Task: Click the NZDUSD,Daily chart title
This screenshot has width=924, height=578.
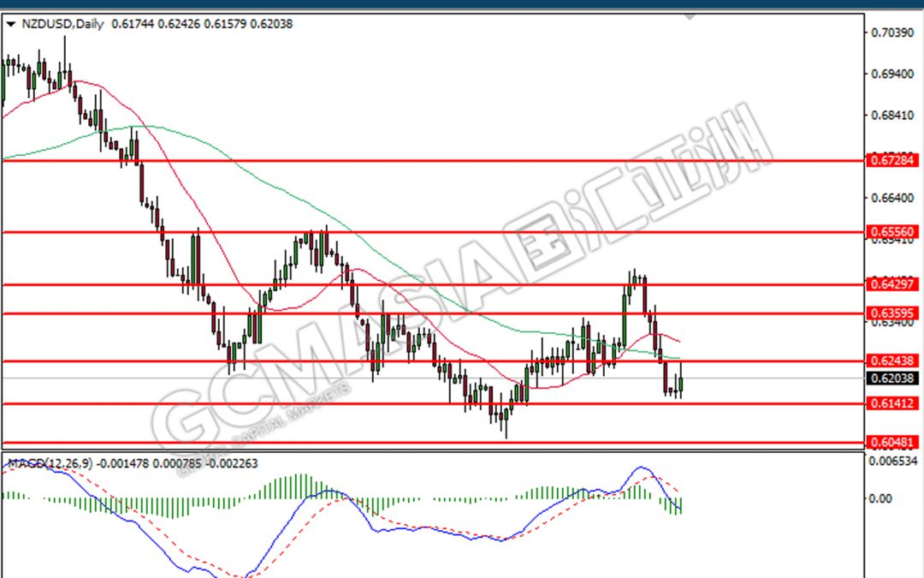Action: (x=62, y=24)
